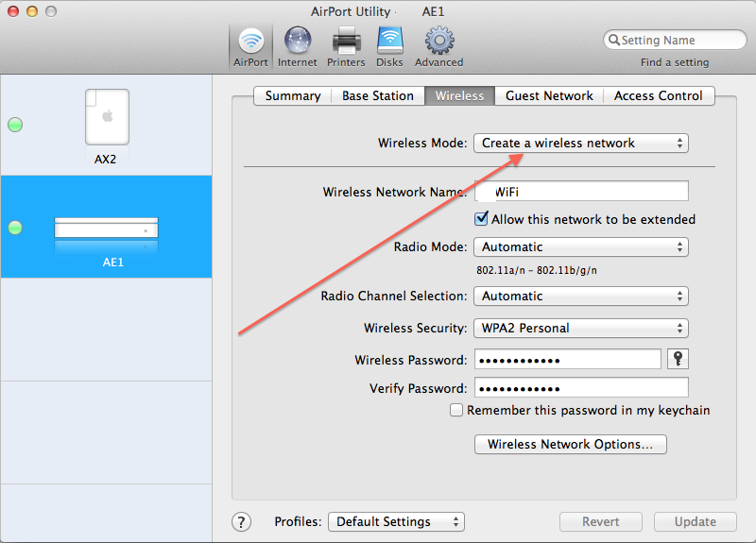
Task: Select the AE1 base station device
Action: point(106,227)
